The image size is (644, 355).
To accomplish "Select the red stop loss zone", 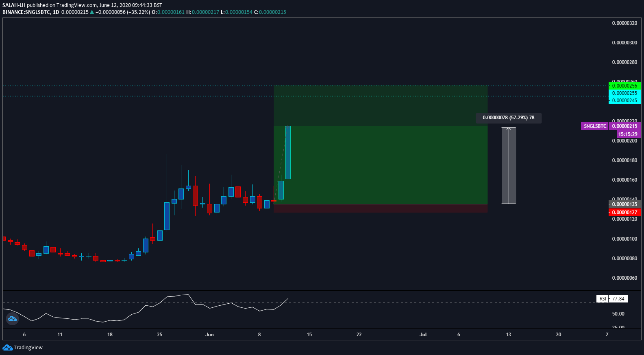I will (381, 208).
